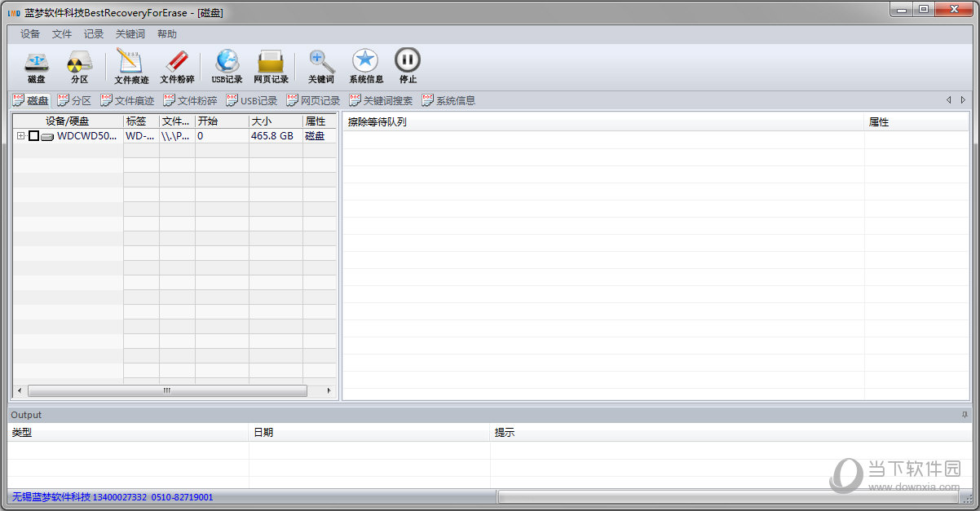This screenshot has width=980, height=511.
Task: Open the 文件痕迹 file traces tool
Action: pos(130,64)
